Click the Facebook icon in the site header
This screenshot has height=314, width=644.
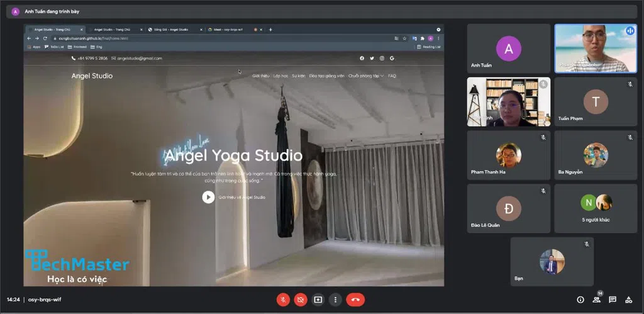[x=362, y=59]
